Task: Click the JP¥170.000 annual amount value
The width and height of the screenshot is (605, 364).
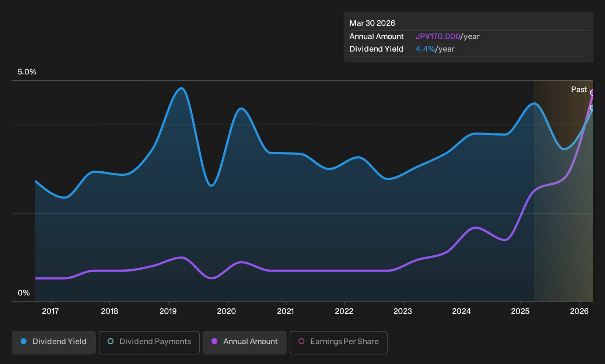Action: point(438,36)
